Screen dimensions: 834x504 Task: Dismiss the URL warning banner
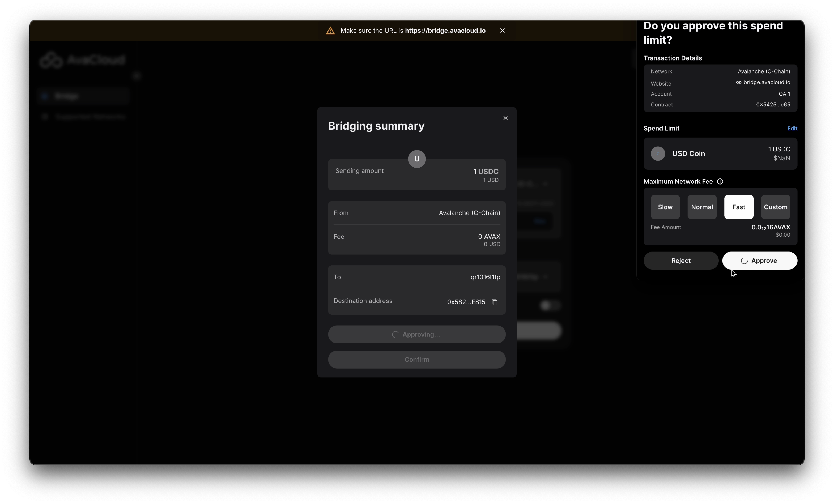click(x=502, y=31)
